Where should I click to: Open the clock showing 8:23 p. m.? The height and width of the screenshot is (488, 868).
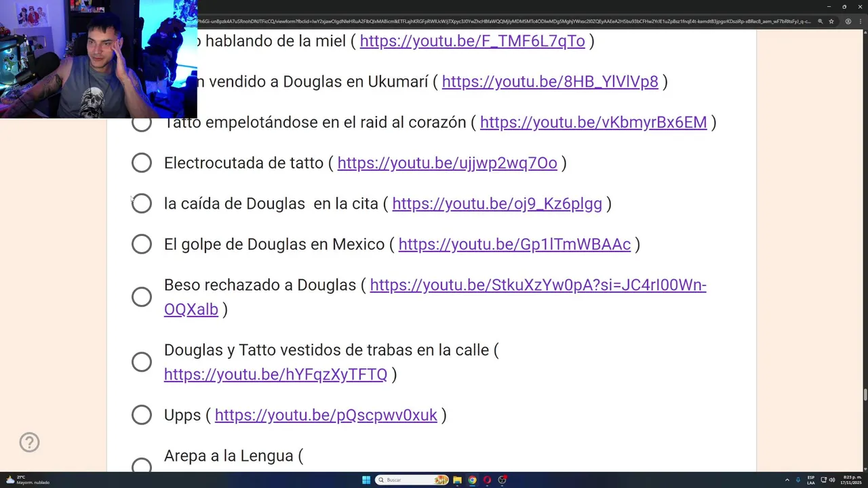[852, 480]
